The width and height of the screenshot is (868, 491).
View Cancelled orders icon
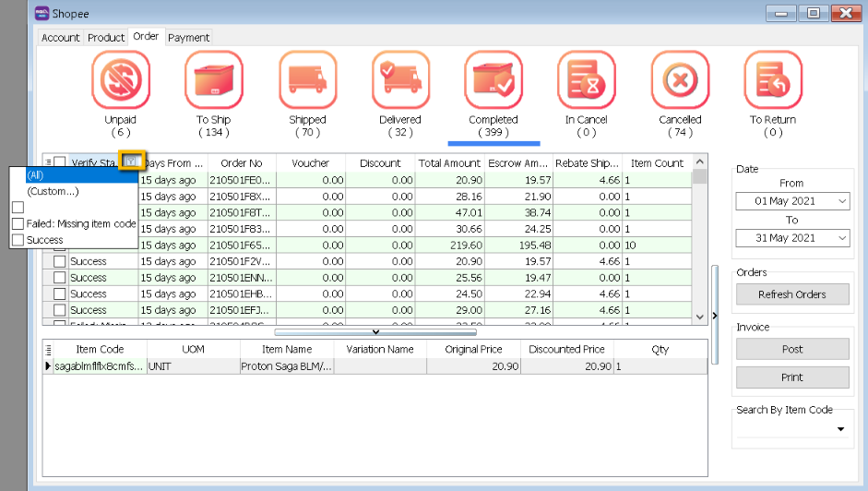[x=680, y=80]
